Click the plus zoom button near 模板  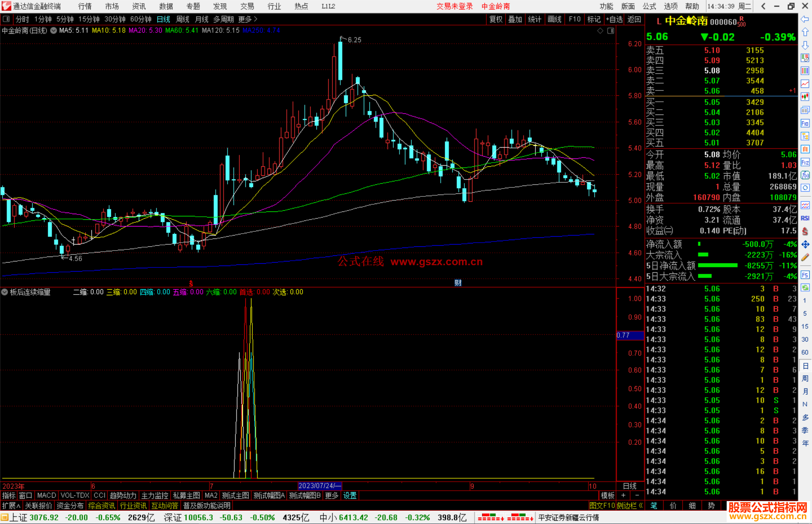623,495
